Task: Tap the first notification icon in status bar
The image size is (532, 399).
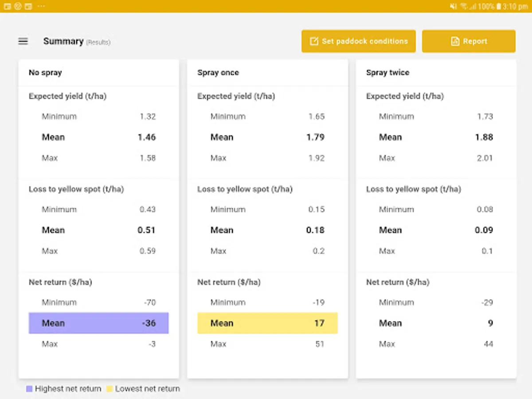Action: click(x=8, y=7)
